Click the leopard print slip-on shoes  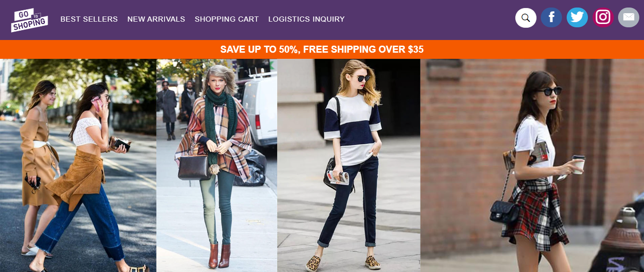click(343, 263)
